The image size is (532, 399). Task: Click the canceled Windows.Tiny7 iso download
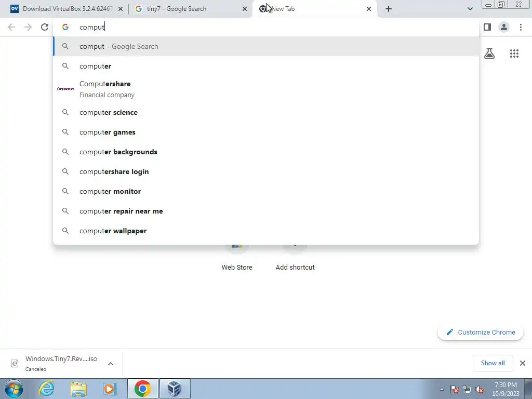point(61,363)
